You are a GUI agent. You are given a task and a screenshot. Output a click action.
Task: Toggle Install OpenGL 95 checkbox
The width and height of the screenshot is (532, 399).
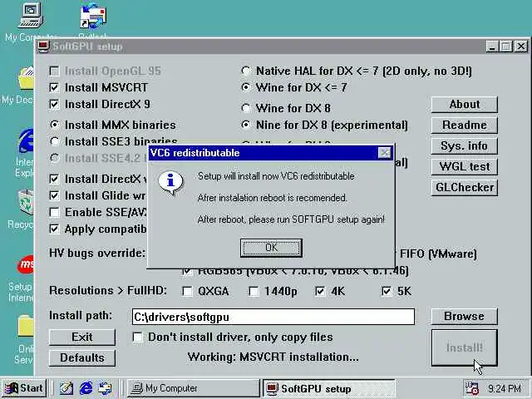click(54, 71)
